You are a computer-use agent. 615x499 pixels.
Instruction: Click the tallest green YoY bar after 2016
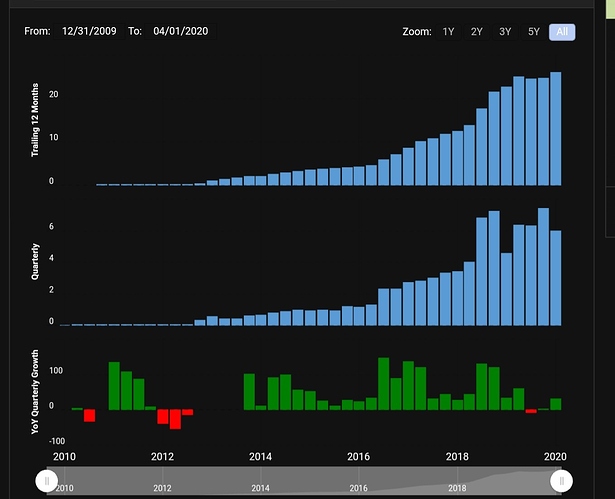pyautogui.click(x=383, y=384)
